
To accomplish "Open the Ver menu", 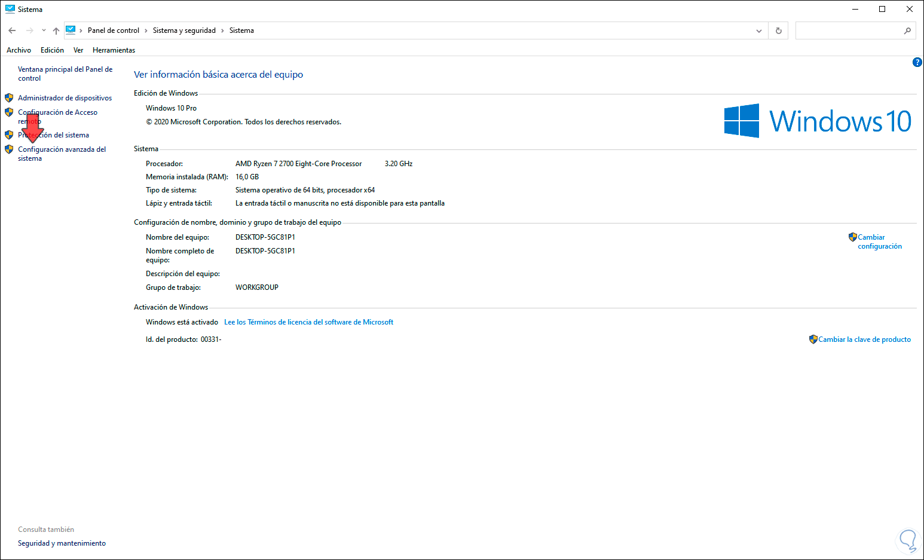I will (x=78, y=50).
